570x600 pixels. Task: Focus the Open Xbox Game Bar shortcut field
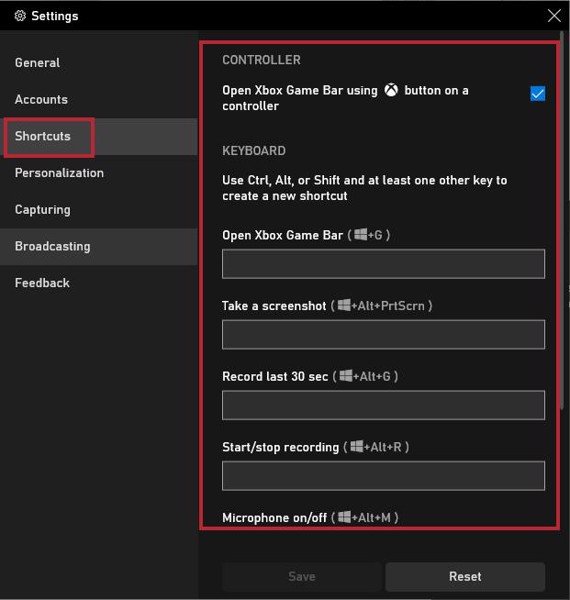[383, 264]
